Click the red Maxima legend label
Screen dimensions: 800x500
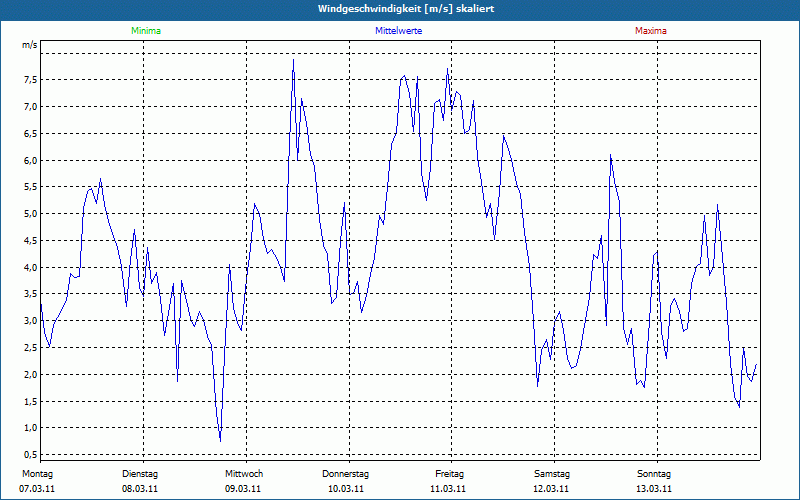click(x=651, y=31)
